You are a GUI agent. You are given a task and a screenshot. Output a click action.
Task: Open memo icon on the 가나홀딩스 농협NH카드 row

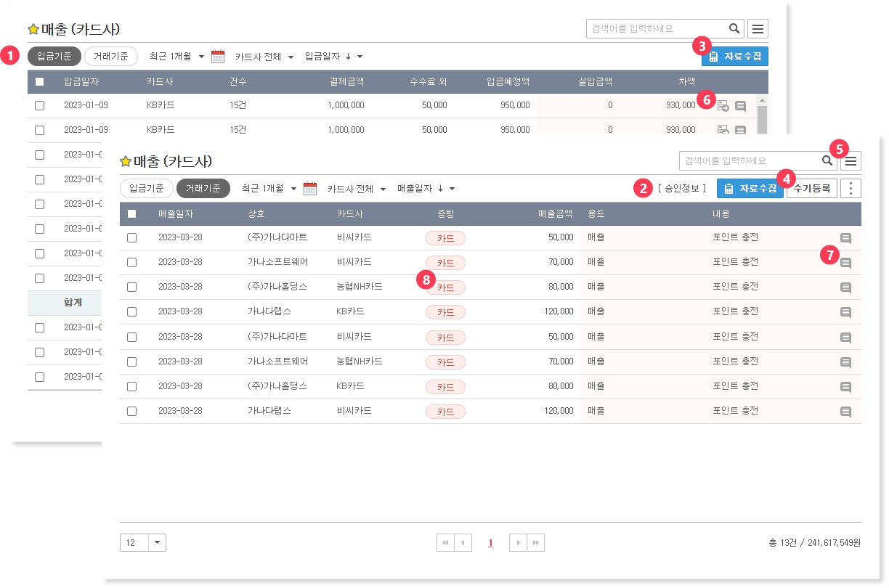click(x=845, y=287)
